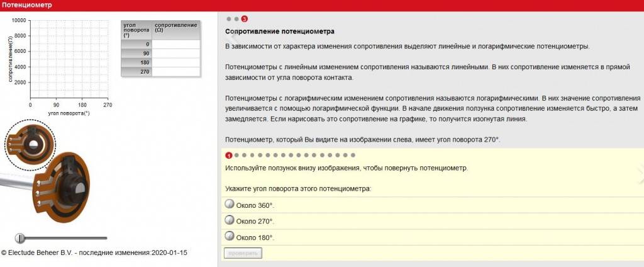
Task: Choose the "Около 270°" radio button
Action: 229,221
